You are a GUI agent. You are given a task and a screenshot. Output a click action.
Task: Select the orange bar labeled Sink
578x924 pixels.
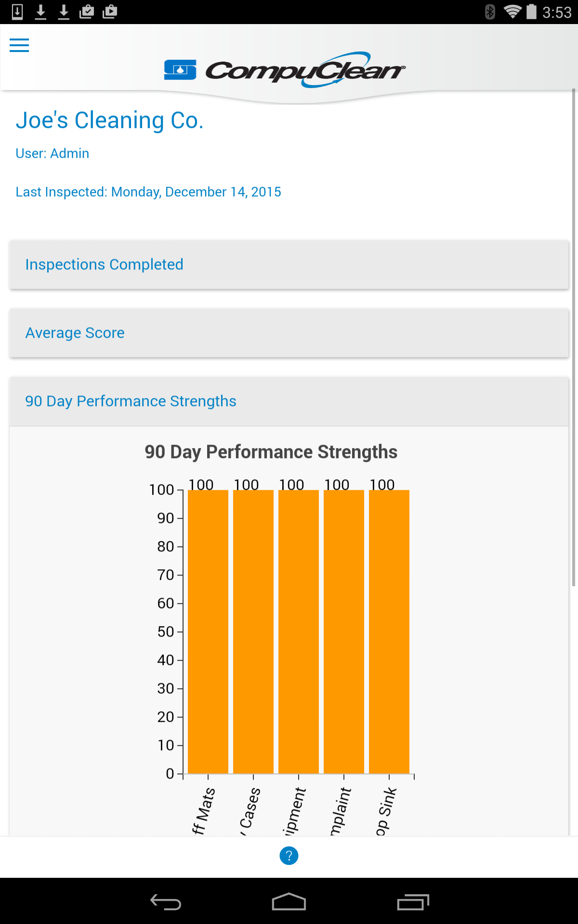[389, 631]
